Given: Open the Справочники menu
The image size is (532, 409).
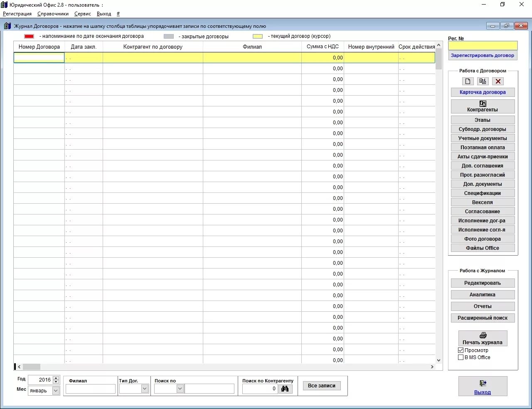Looking at the screenshot, I should pyautogui.click(x=53, y=14).
